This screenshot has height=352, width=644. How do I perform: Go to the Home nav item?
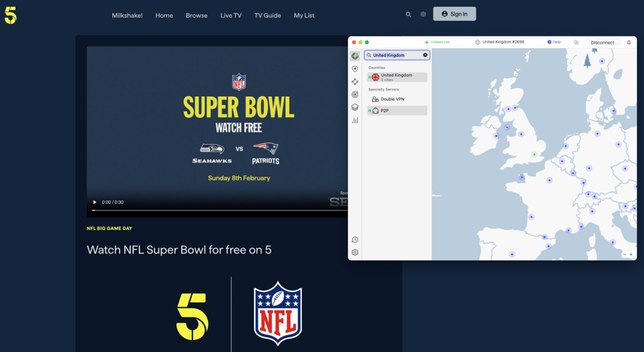coord(164,16)
